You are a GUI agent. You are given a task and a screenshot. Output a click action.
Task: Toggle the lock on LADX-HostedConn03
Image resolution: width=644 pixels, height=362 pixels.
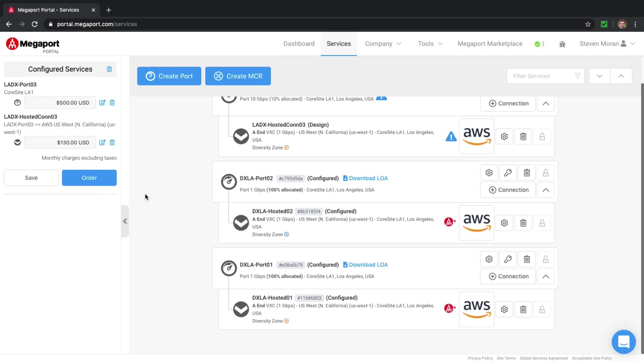click(x=542, y=136)
